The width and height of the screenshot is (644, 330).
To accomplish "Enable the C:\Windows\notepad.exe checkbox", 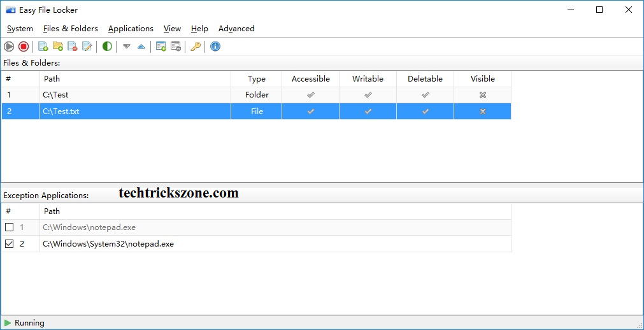I will coord(9,227).
